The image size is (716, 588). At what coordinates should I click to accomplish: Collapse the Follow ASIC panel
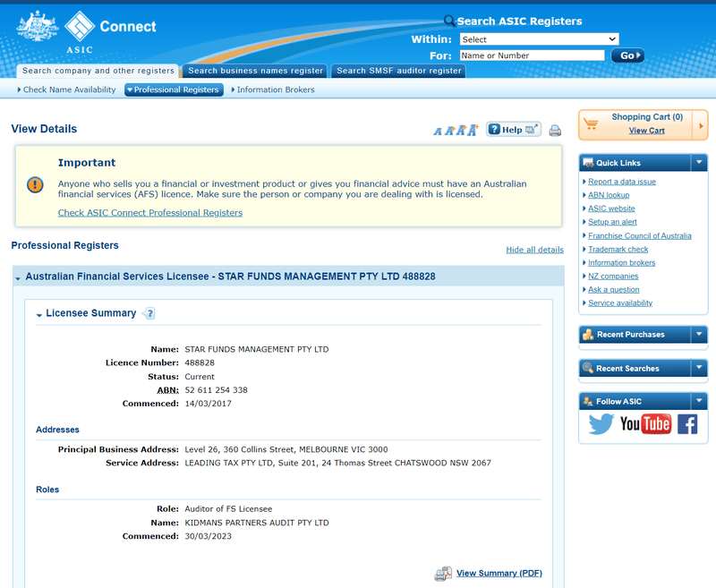click(699, 401)
